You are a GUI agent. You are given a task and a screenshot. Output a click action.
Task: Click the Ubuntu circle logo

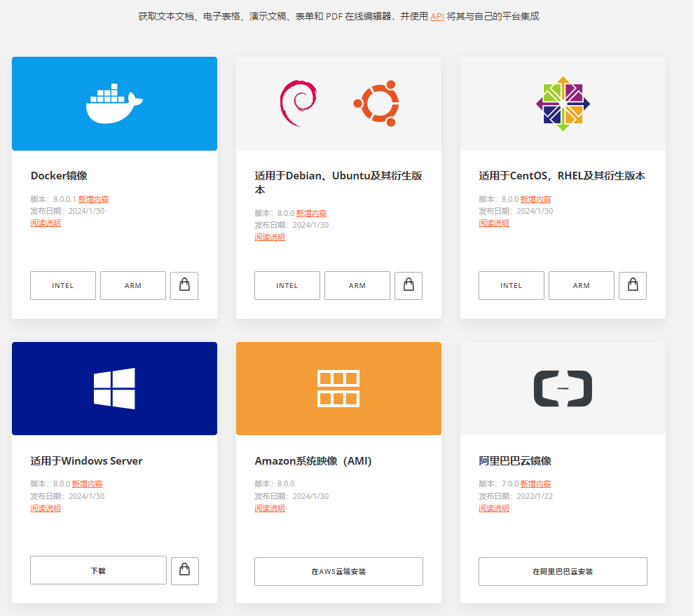(376, 103)
